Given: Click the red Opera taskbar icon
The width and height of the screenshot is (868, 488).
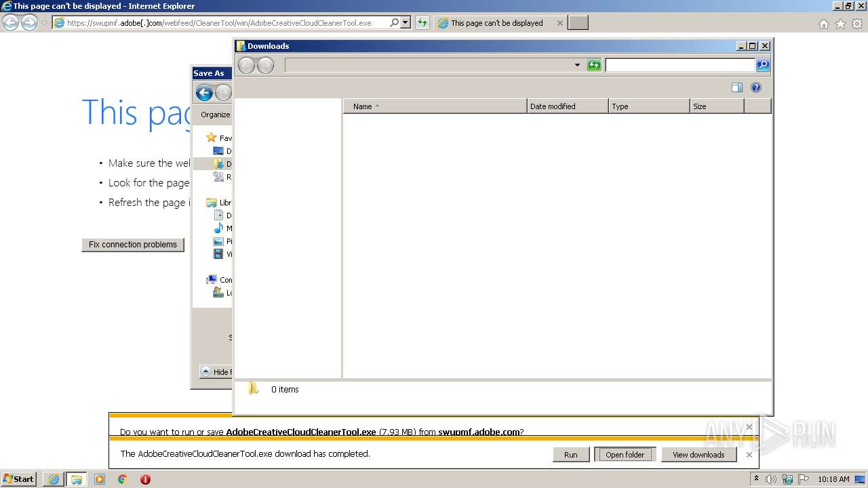Looking at the screenshot, I should [x=145, y=479].
